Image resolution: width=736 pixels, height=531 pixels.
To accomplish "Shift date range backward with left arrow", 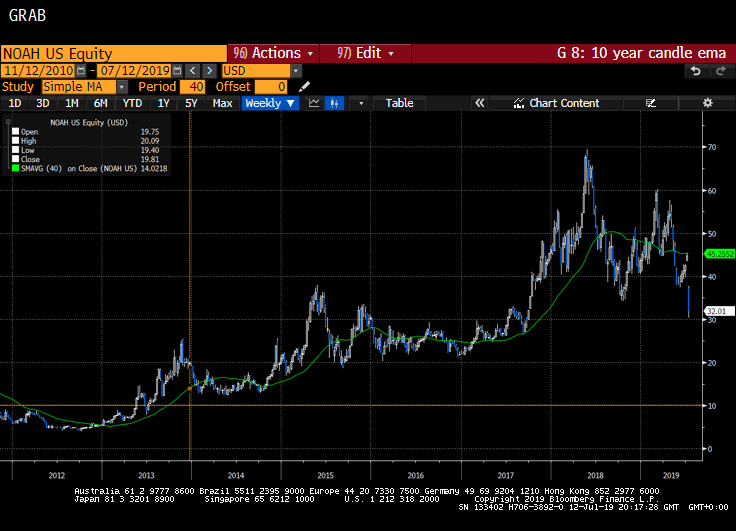I will tap(192, 71).
